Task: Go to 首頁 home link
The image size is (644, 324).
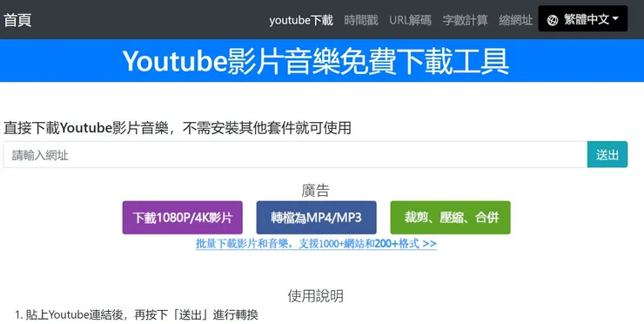Action: pyautogui.click(x=17, y=20)
